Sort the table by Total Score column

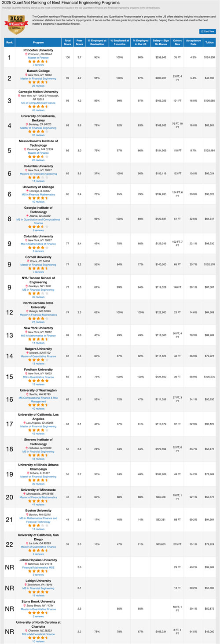click(x=68, y=42)
